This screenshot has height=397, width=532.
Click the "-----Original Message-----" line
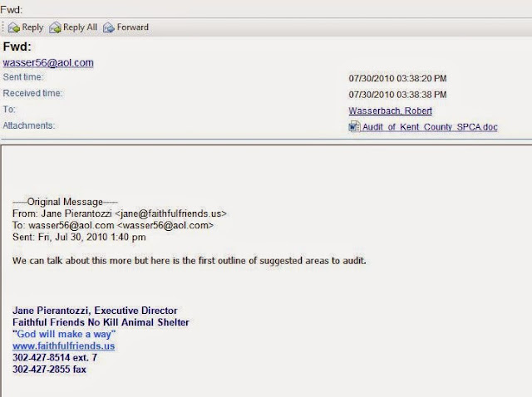[x=65, y=202]
